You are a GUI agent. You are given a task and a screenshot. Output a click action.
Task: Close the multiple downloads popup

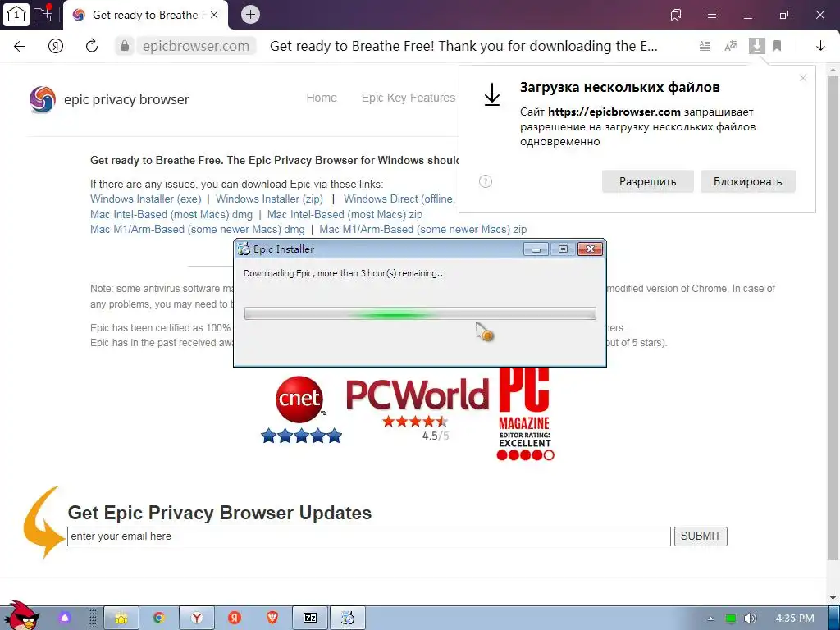point(802,78)
